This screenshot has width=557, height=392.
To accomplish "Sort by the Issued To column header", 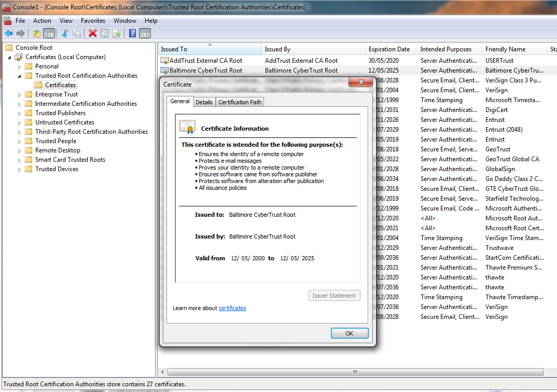I will point(210,49).
